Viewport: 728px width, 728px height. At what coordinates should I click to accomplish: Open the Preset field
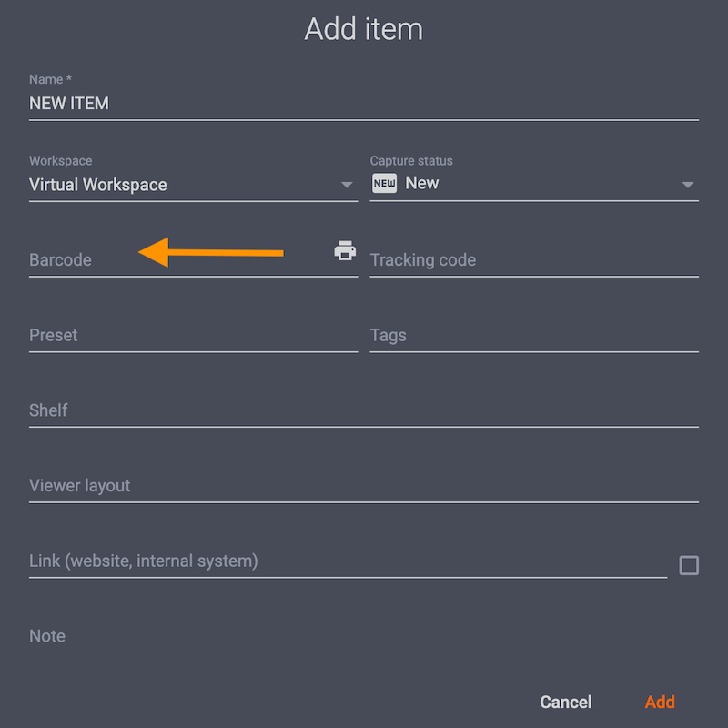coord(193,336)
